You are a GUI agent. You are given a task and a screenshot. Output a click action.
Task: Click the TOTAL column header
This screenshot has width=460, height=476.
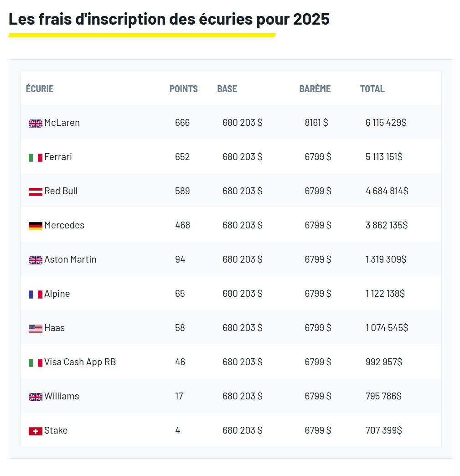[x=372, y=89]
